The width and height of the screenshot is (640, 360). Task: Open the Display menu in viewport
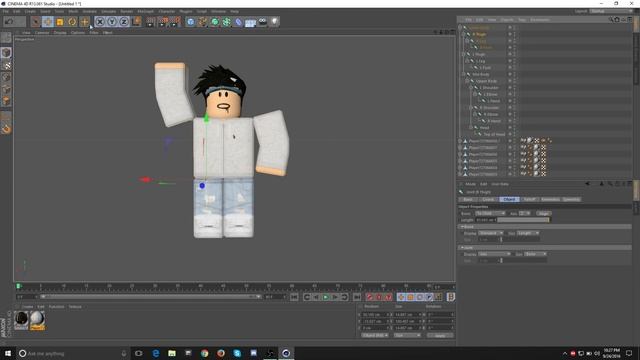pyautogui.click(x=60, y=32)
